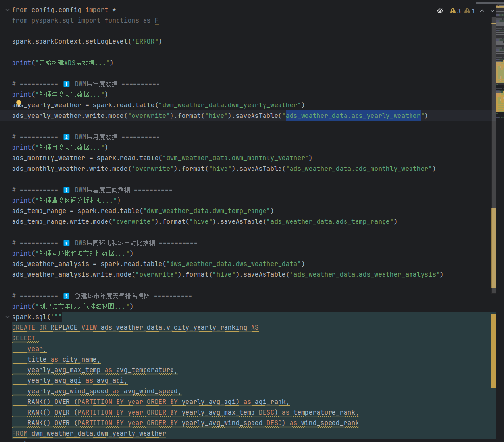Click the SELECT keyword in the SQL

[x=24, y=338]
